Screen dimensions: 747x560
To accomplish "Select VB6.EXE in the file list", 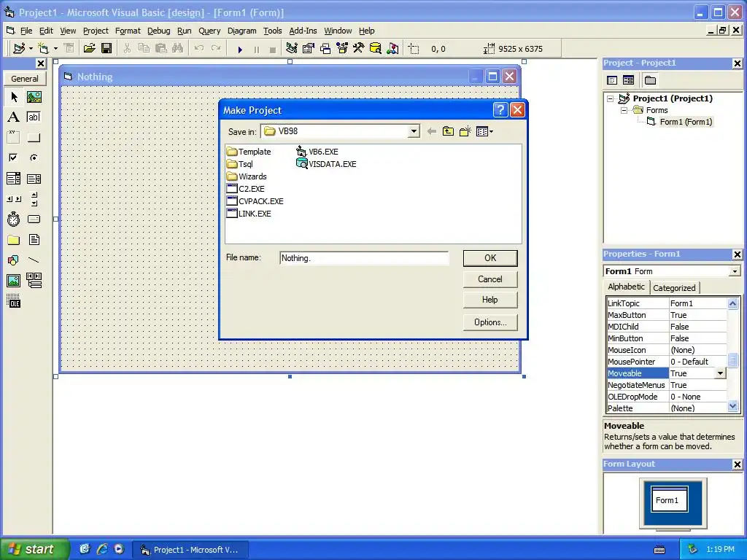I will (317, 152).
